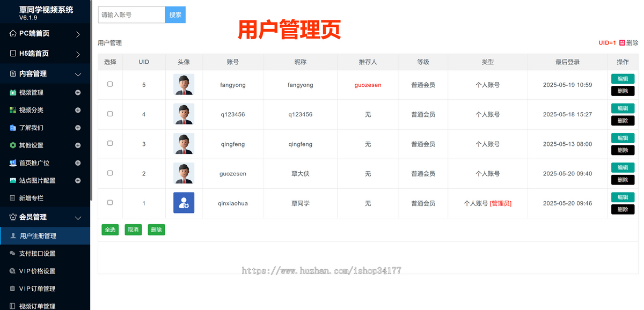The width and height of the screenshot is (644, 310).
Task: Click 编辑 for user guozesen
Action: point(623,167)
